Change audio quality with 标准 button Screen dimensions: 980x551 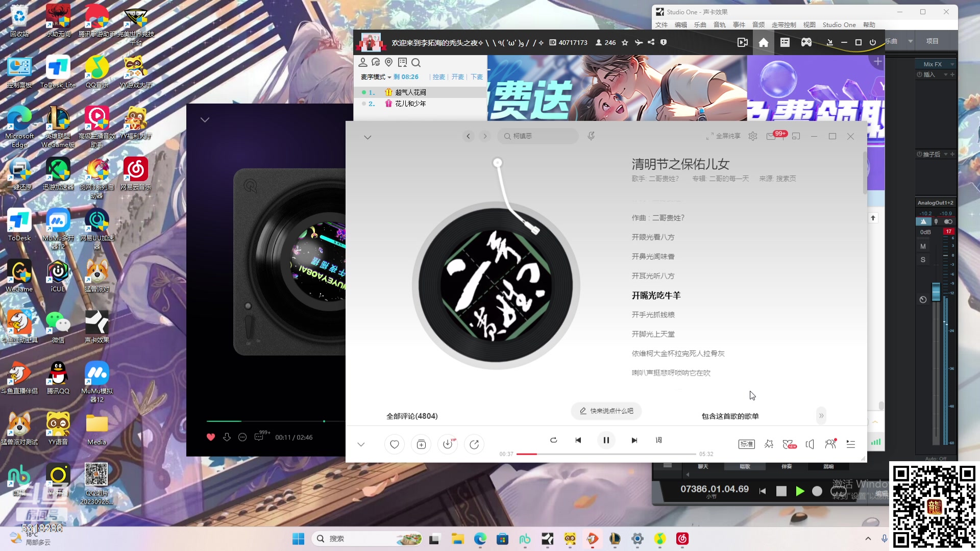(747, 444)
